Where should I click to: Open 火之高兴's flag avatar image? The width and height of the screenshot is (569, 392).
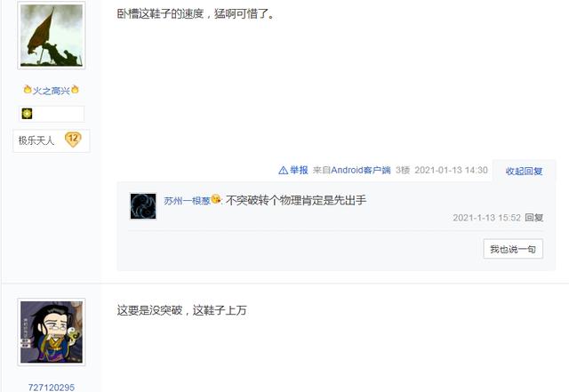click(x=52, y=36)
